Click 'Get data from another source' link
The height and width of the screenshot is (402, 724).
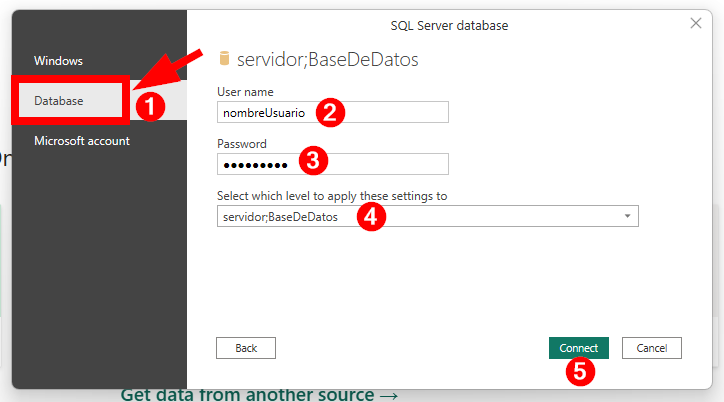click(259, 395)
